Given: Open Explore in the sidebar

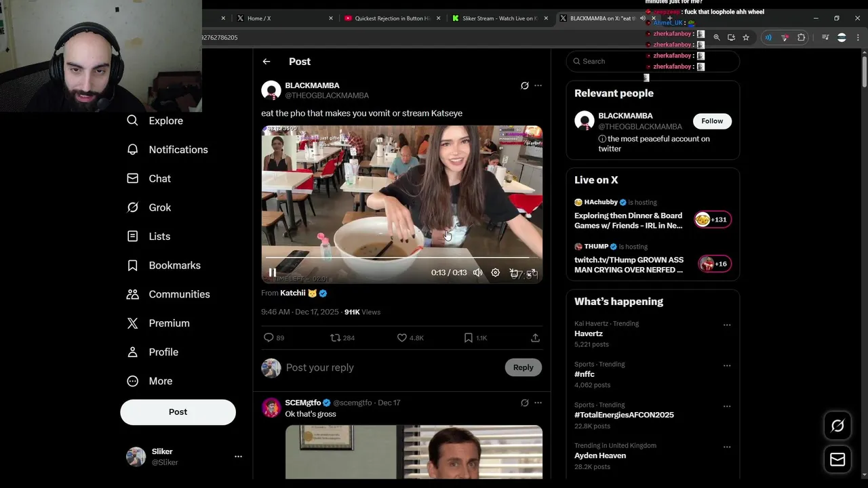Looking at the screenshot, I should coord(155,121).
